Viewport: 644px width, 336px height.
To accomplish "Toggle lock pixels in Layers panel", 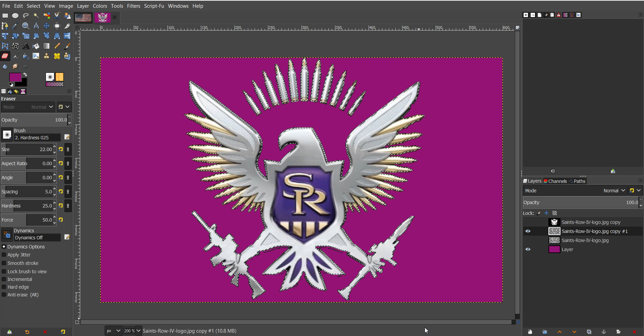I will point(539,213).
